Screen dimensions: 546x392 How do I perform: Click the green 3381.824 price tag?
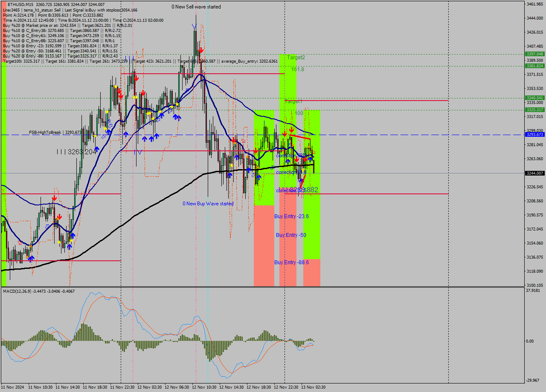point(534,66)
